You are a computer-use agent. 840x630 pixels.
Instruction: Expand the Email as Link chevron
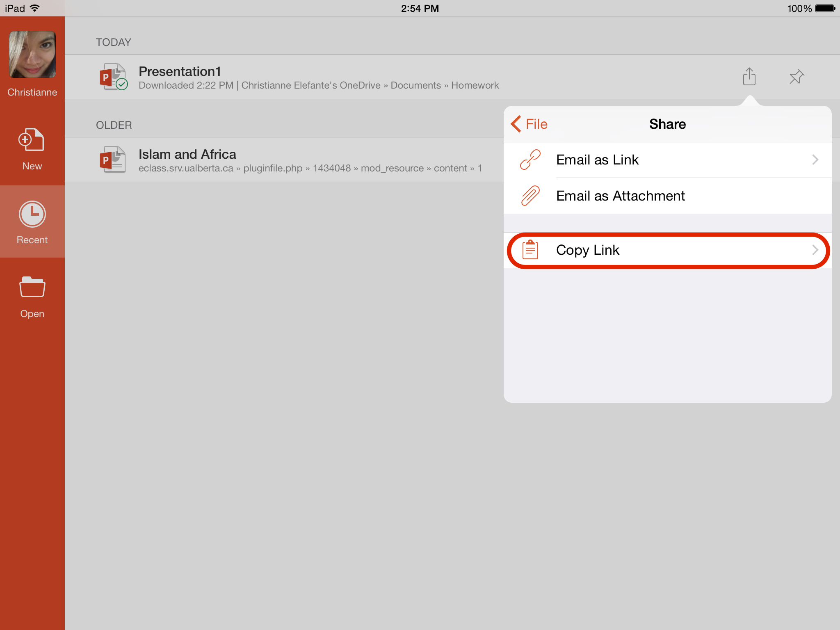(x=815, y=160)
